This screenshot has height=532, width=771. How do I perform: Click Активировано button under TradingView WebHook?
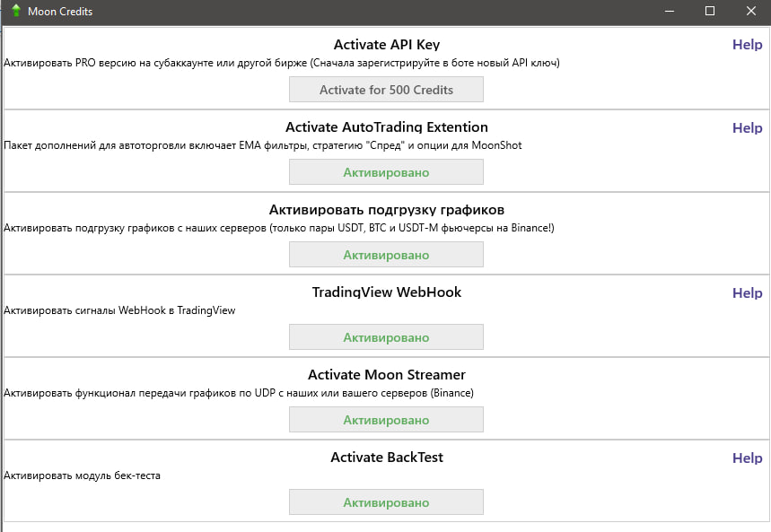coord(386,337)
